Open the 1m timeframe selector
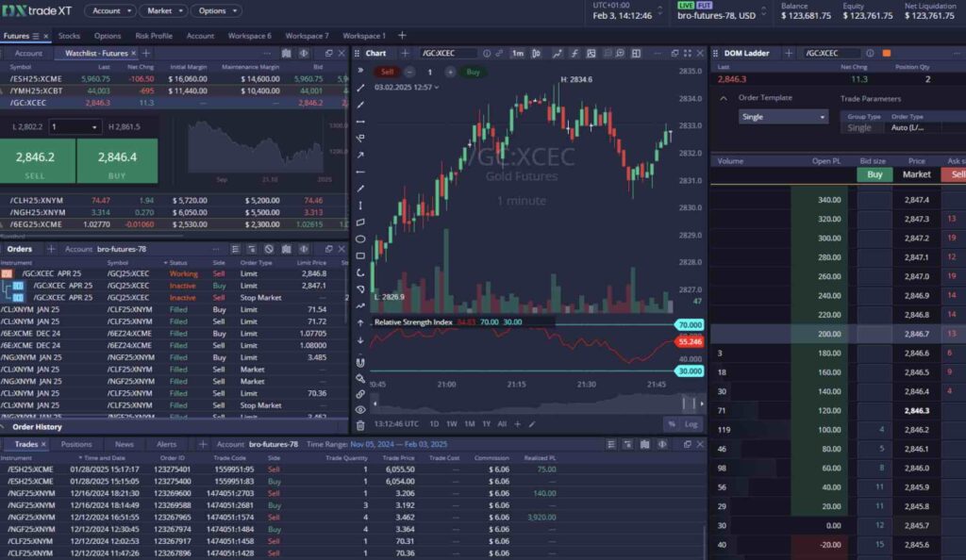The image size is (966, 560). [x=518, y=54]
